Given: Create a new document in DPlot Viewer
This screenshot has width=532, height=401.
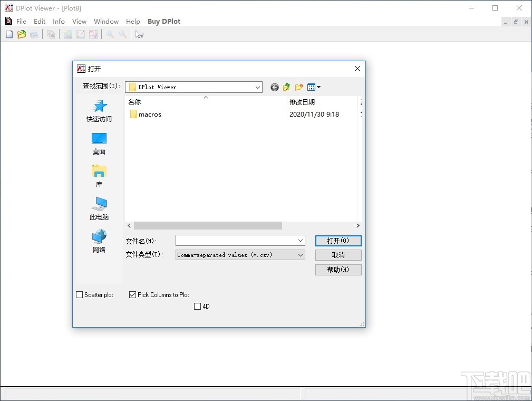Looking at the screenshot, I should pos(9,34).
